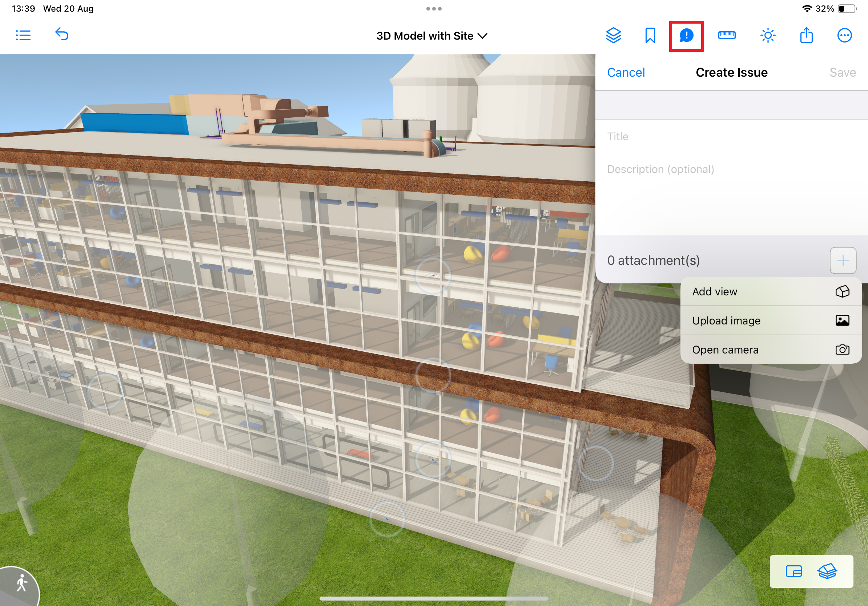This screenshot has width=868, height=606.
Task: Tap the bookmark icon
Action: [x=650, y=36]
